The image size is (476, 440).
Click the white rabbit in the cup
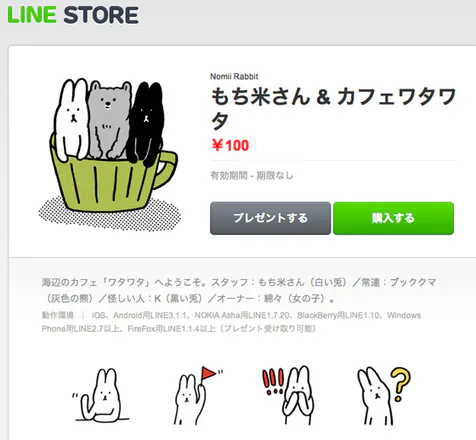pyautogui.click(x=72, y=119)
